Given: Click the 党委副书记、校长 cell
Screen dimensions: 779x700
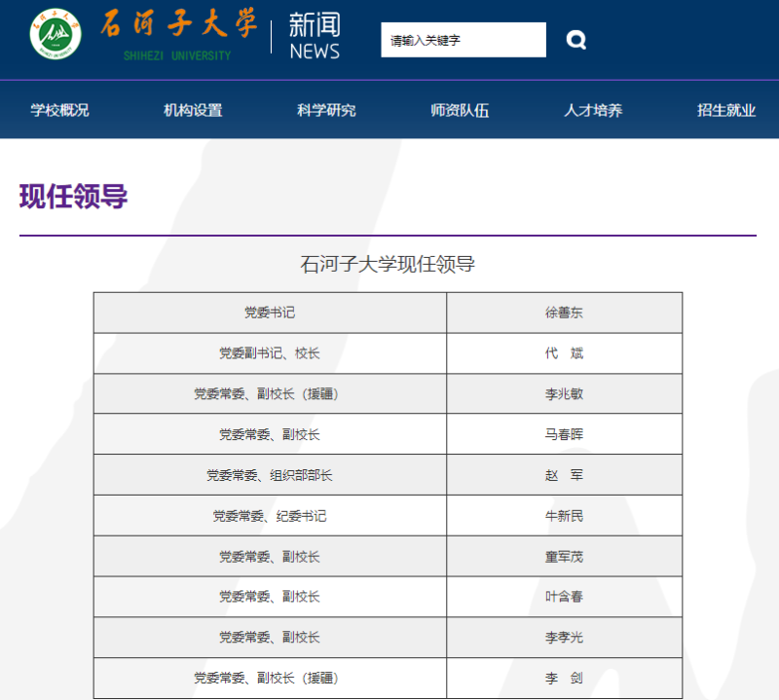Looking at the screenshot, I should [x=270, y=353].
